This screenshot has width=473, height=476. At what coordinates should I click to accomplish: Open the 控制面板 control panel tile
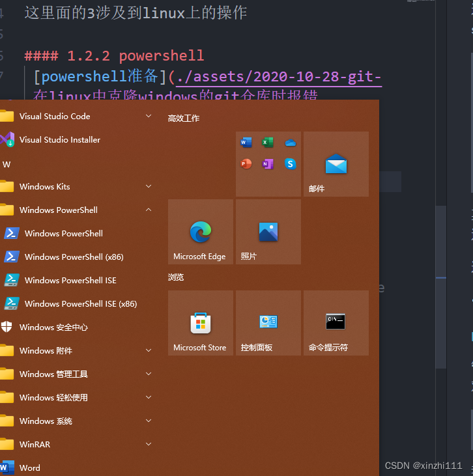click(x=268, y=323)
